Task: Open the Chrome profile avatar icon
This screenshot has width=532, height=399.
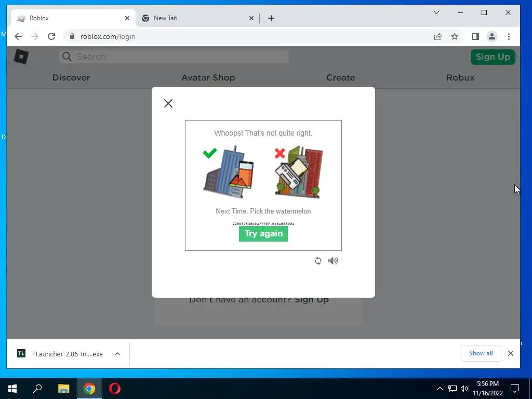Action: click(492, 37)
